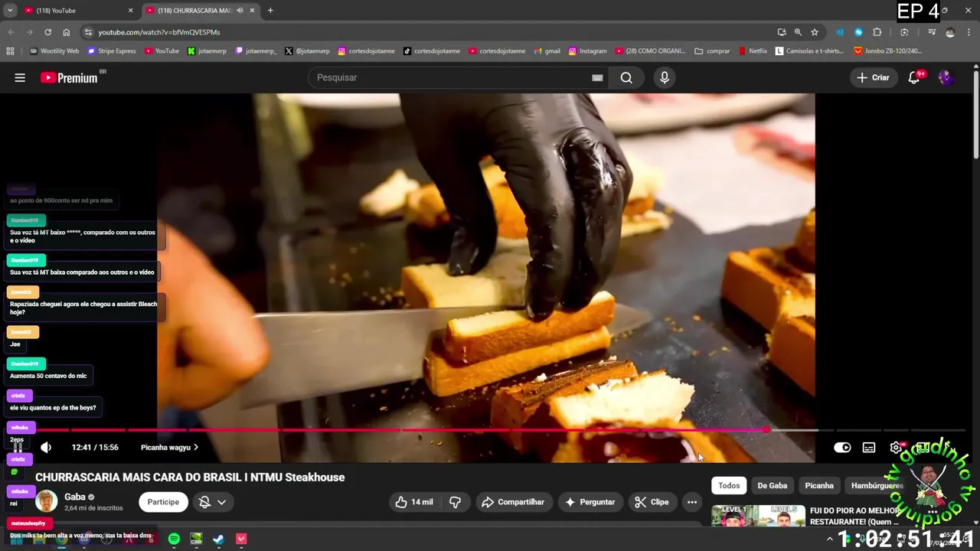Mute the video with volume icon
Screen dimensions: 980x551
(46, 448)
